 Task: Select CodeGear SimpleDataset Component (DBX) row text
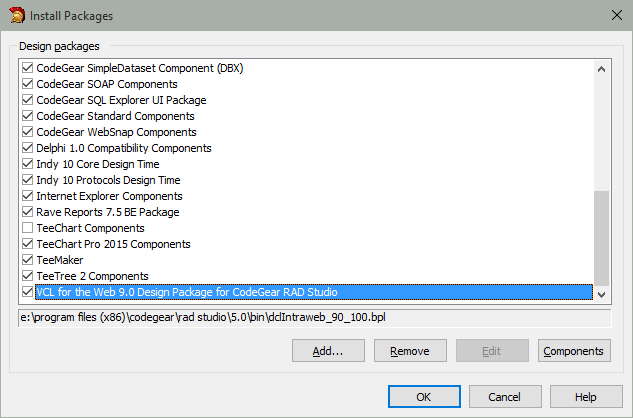click(x=140, y=68)
